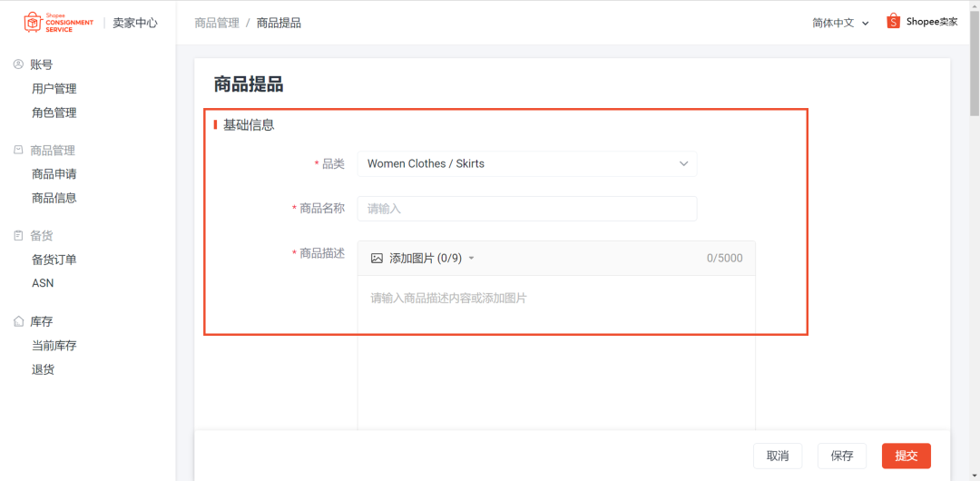Viewport: 980px width, 481px height.
Task: Click the inventory house icon in sidebar
Action: coord(18,321)
